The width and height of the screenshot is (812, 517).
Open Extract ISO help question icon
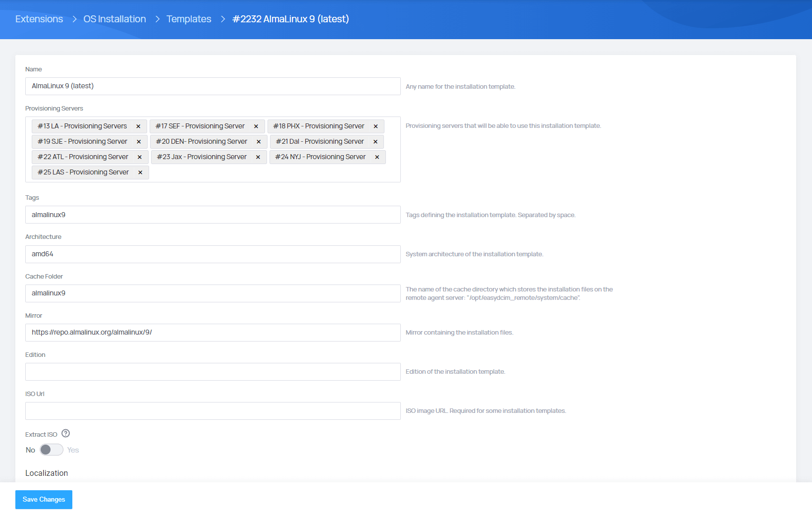click(x=66, y=434)
